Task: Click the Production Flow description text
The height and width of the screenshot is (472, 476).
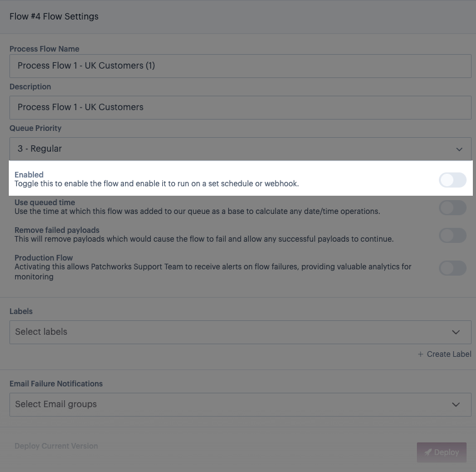Action: 213,271
